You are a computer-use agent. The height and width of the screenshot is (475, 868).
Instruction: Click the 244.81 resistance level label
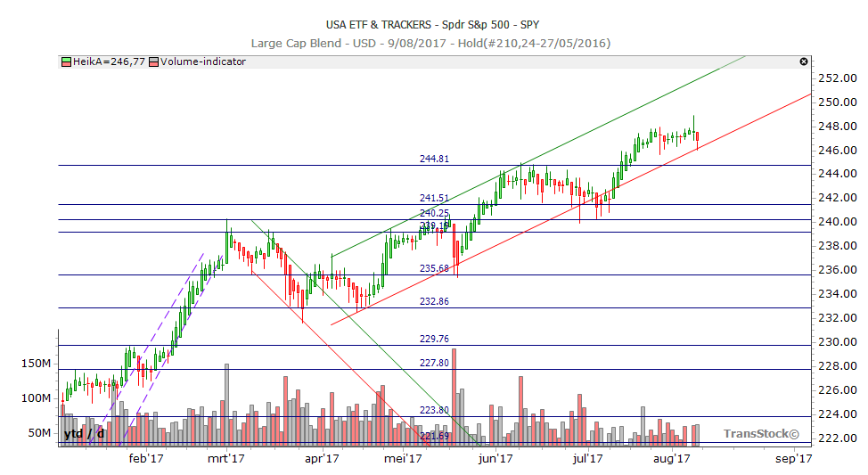(x=434, y=159)
